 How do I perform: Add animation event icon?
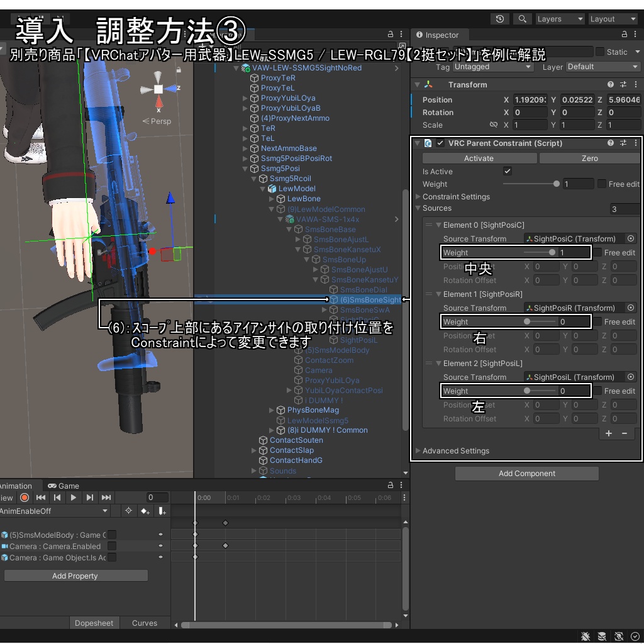(x=162, y=511)
